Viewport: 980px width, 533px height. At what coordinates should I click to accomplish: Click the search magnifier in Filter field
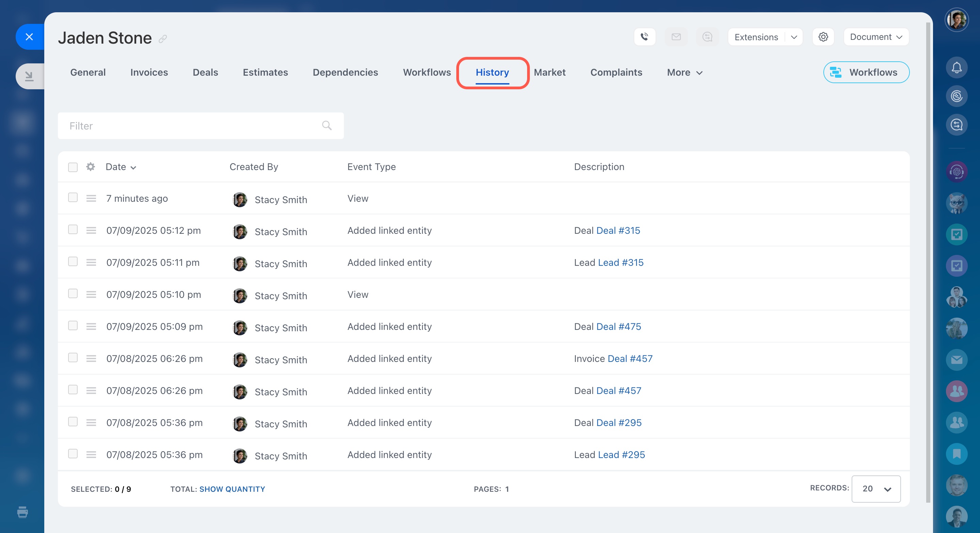[327, 125]
